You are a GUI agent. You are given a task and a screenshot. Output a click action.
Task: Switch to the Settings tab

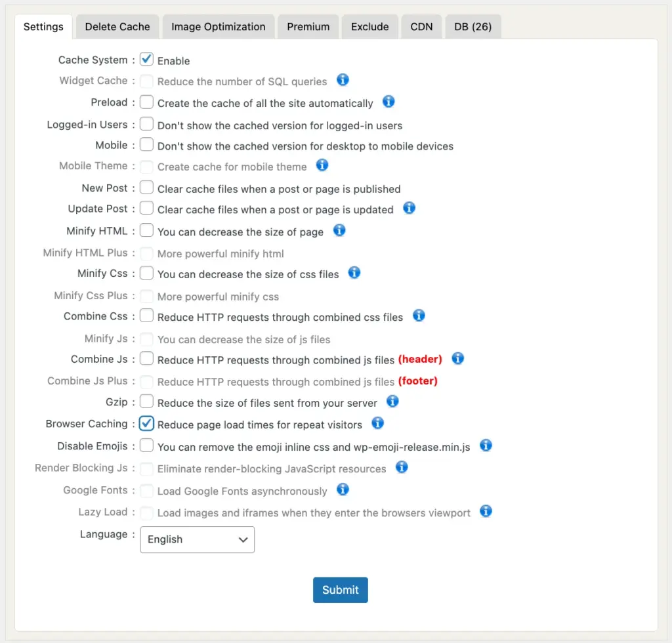(43, 26)
